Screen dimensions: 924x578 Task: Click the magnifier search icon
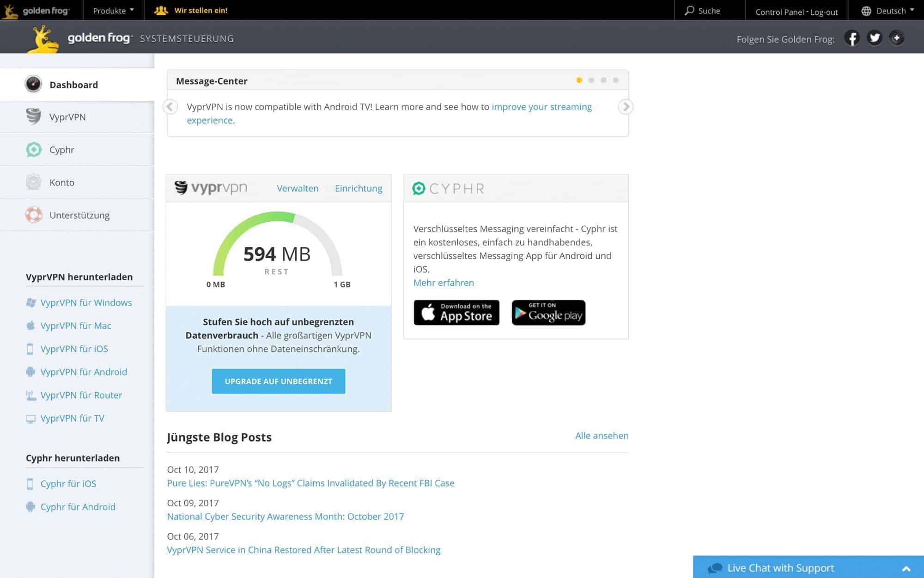point(689,10)
